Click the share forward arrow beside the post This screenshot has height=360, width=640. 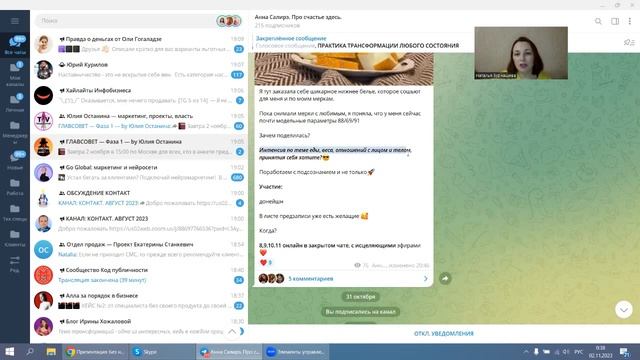[445, 278]
